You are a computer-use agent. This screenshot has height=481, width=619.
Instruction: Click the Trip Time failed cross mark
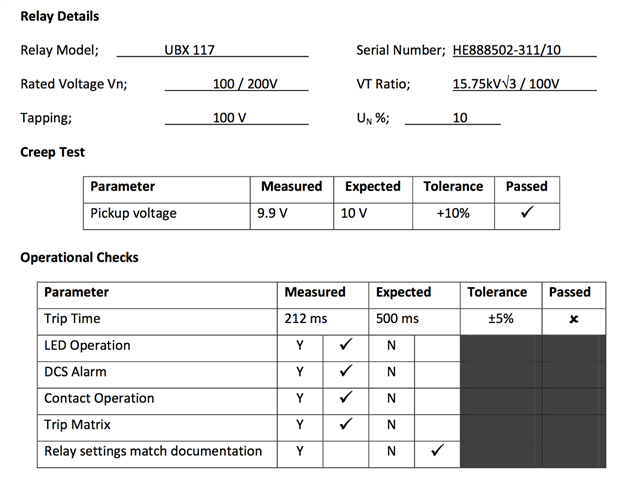tap(573, 320)
